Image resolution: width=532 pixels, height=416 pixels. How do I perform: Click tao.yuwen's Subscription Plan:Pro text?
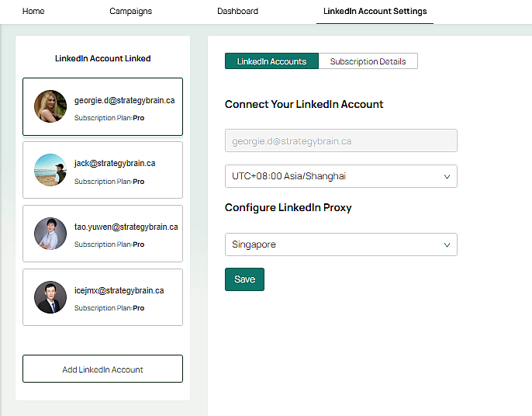(109, 244)
